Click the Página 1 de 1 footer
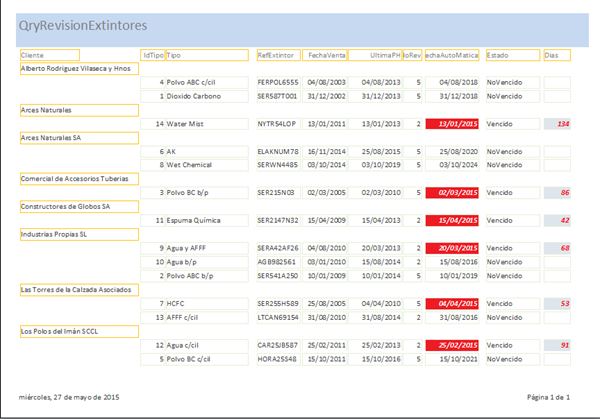600x419 pixels. pos(548,397)
